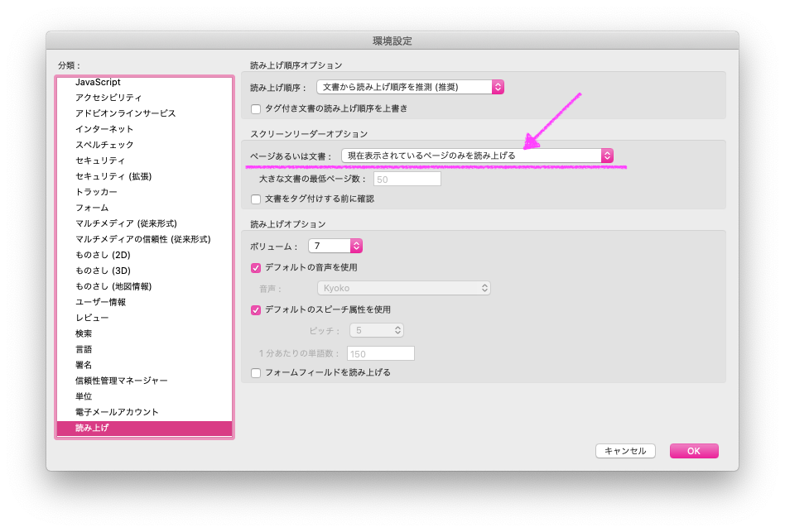The height and width of the screenshot is (532, 785).
Task: Select 単位 category
Action: 144,397
